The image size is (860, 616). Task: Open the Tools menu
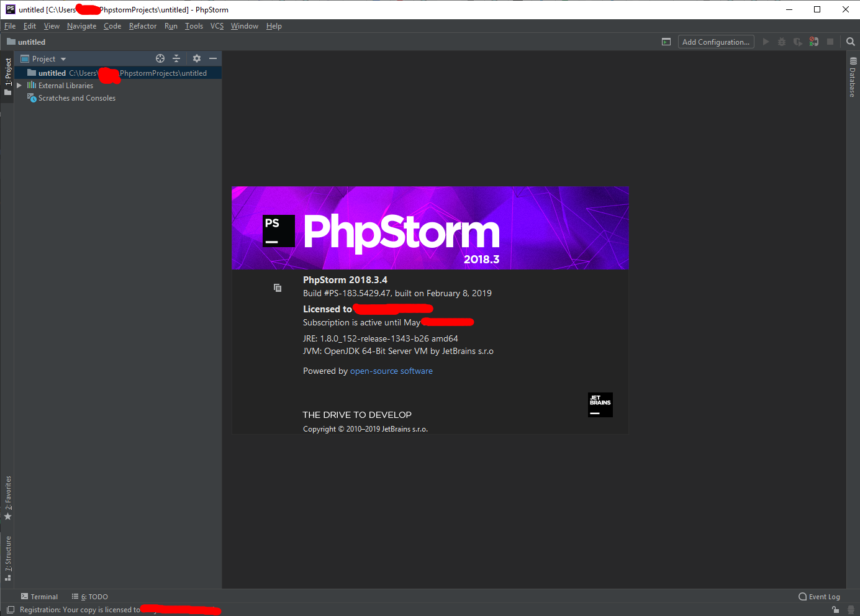[x=194, y=26]
